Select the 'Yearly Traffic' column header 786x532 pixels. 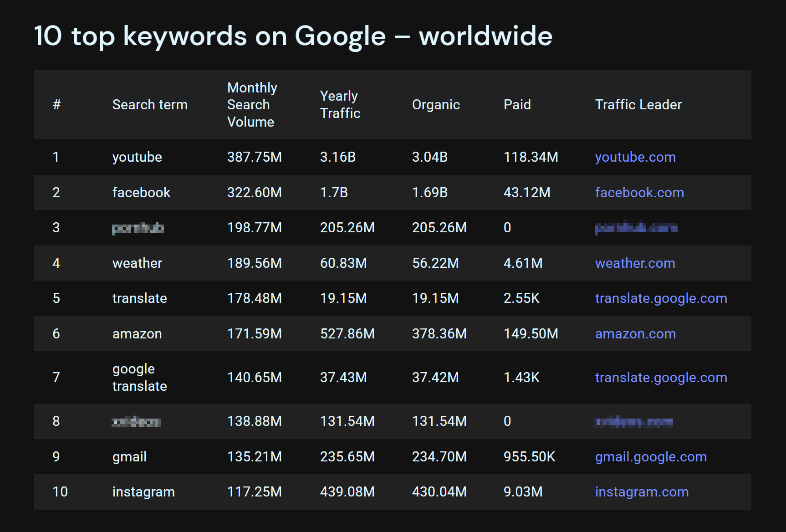coord(340,105)
